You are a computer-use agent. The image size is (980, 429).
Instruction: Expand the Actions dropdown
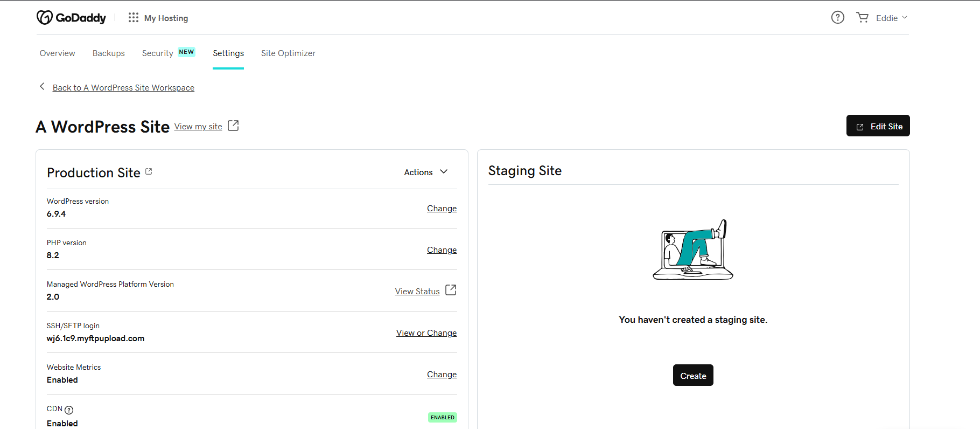(426, 172)
